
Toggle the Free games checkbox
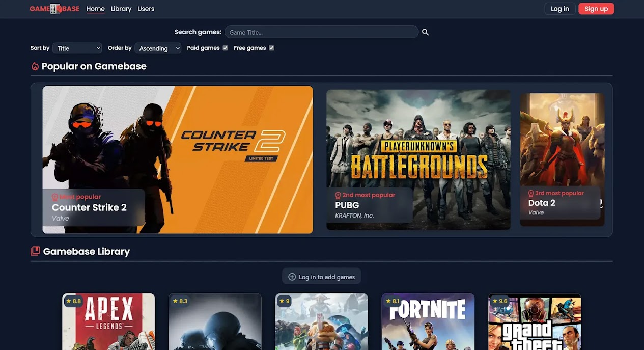(x=271, y=48)
